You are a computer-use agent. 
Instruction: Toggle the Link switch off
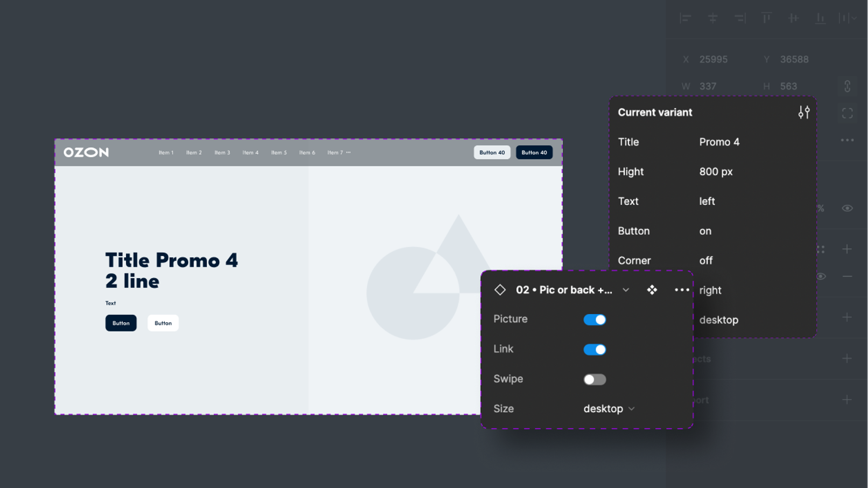(x=595, y=350)
